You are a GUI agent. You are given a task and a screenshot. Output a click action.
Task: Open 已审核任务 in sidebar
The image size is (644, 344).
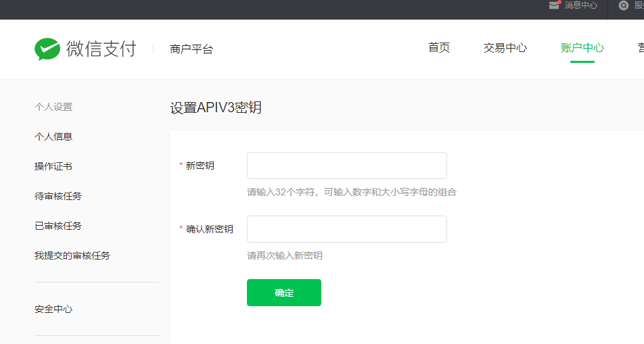58,226
